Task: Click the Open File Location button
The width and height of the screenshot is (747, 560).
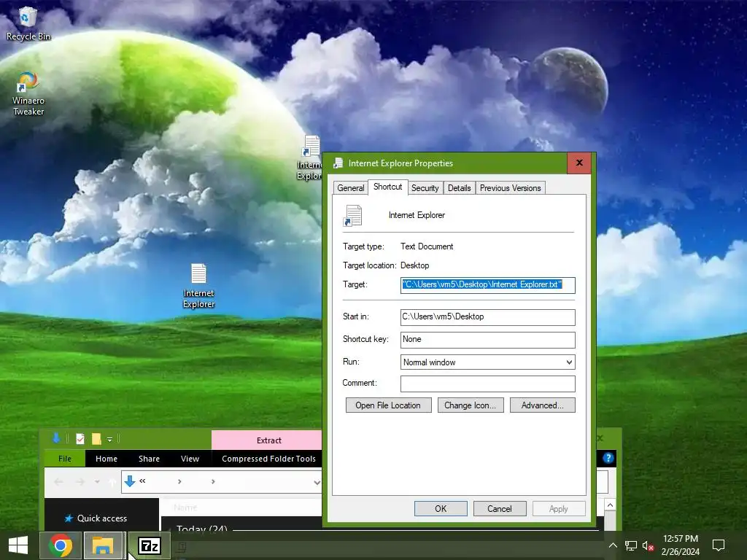Action: pyautogui.click(x=388, y=405)
